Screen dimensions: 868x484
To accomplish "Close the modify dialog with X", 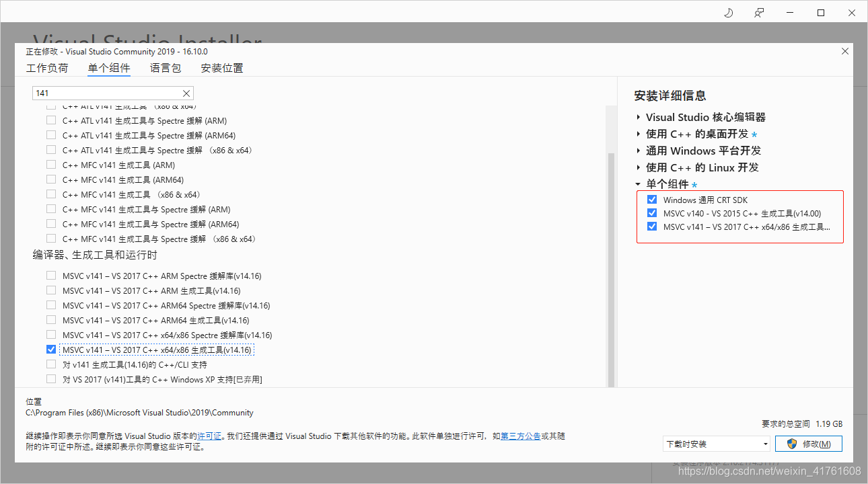I will click(845, 51).
